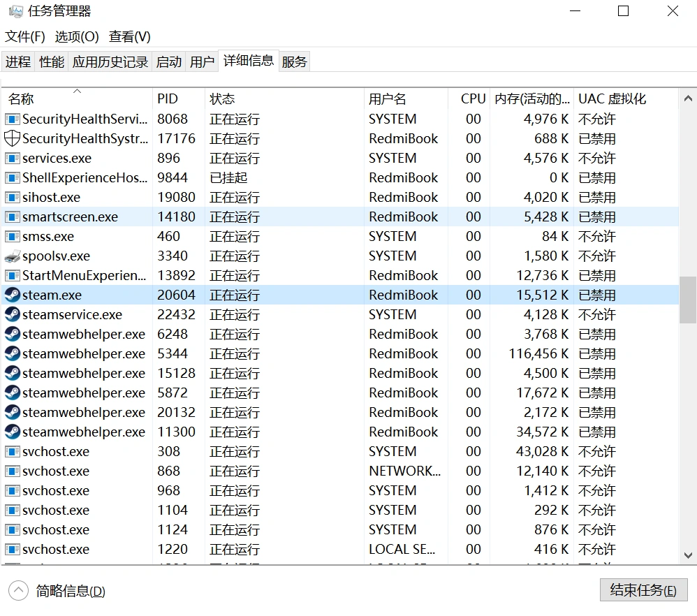
Task: Switch to the 性能 tab
Action: 52,61
